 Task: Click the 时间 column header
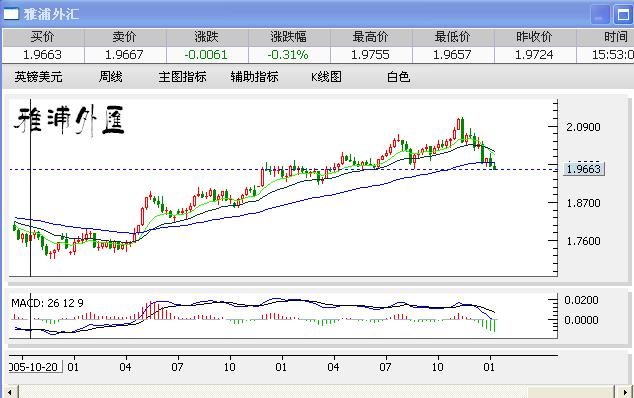click(x=605, y=37)
